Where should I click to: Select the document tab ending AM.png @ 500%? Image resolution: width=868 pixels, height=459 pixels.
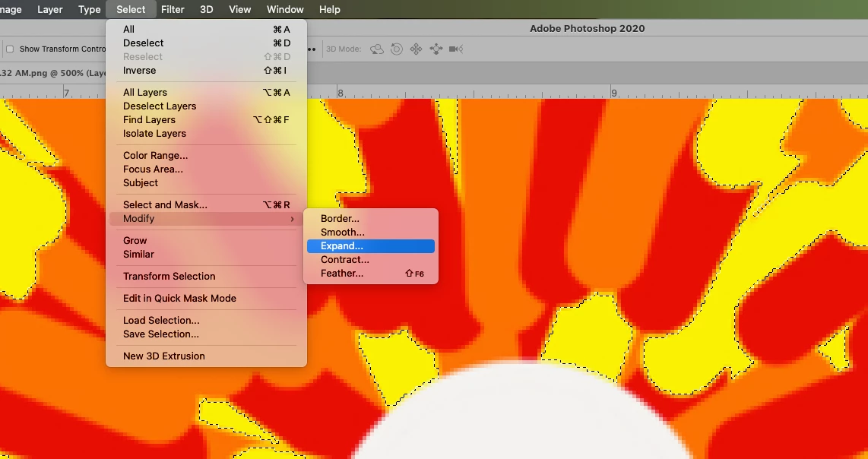[x=53, y=73]
